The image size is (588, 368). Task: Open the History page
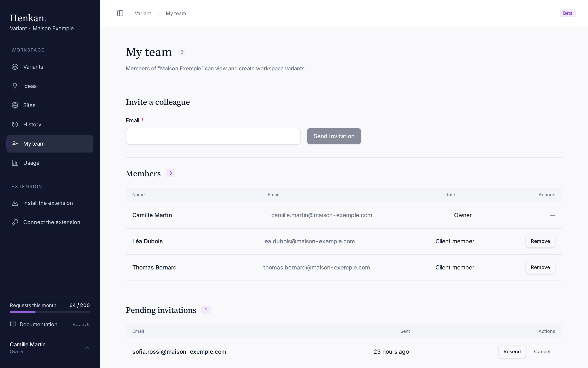point(50,125)
